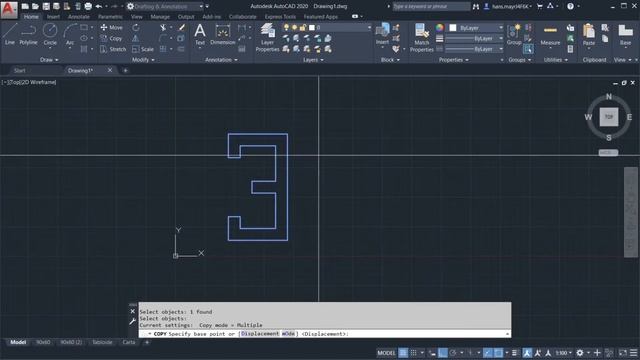Click the Undo arrow icon

pos(99,6)
